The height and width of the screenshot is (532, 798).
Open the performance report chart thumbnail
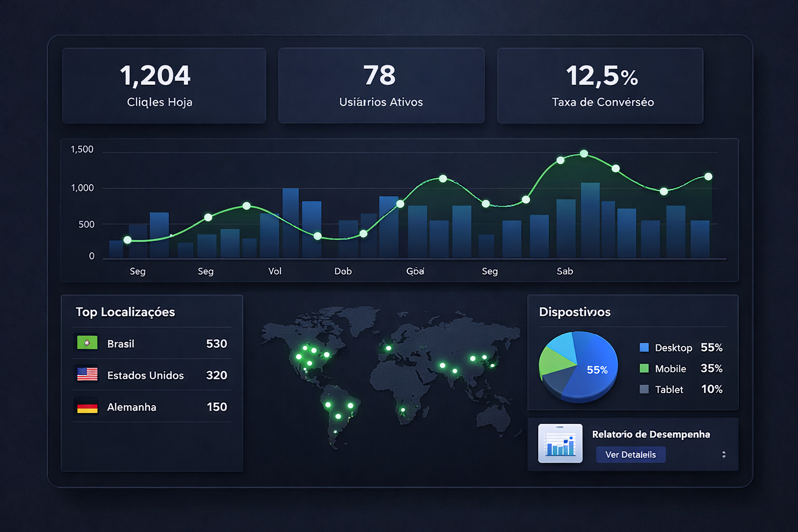coord(560,444)
